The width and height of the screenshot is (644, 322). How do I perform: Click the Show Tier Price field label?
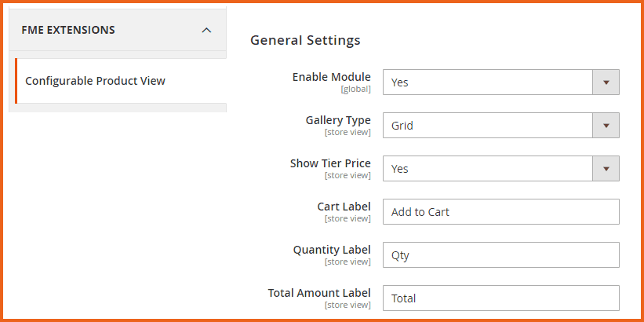pyautogui.click(x=330, y=163)
